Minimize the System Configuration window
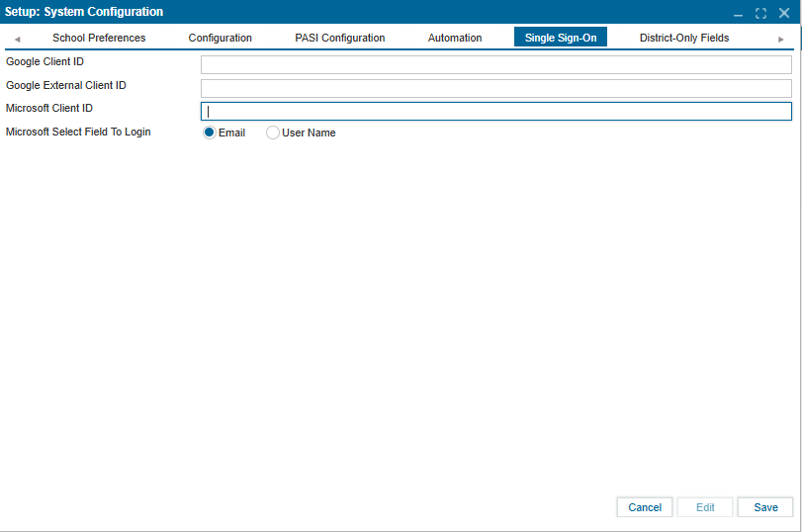Viewport: 802px width, 532px height. click(x=738, y=13)
